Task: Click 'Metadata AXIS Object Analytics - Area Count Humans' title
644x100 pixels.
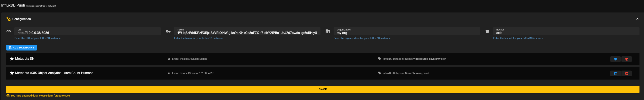Action: point(54,73)
